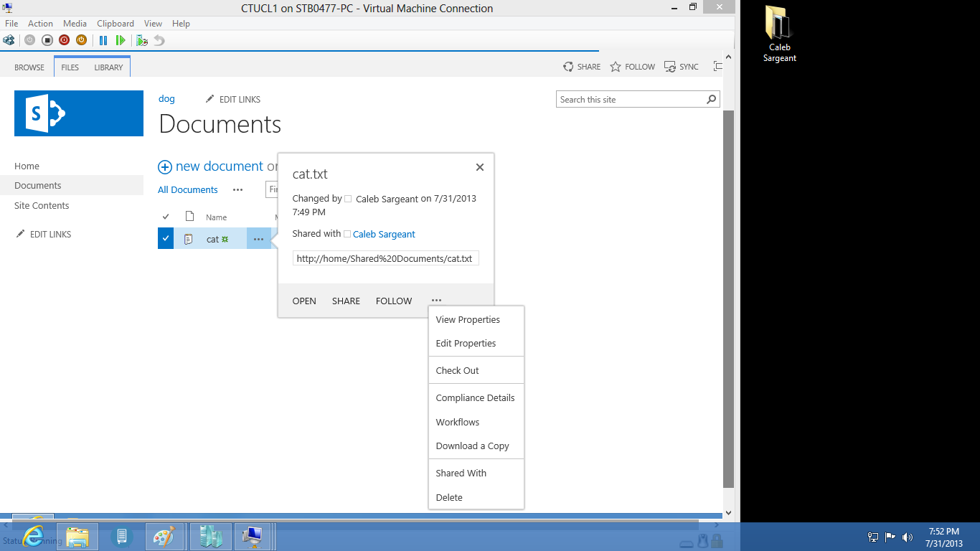
Task: Open the ellipsis beside All Documents
Action: pyautogui.click(x=238, y=190)
